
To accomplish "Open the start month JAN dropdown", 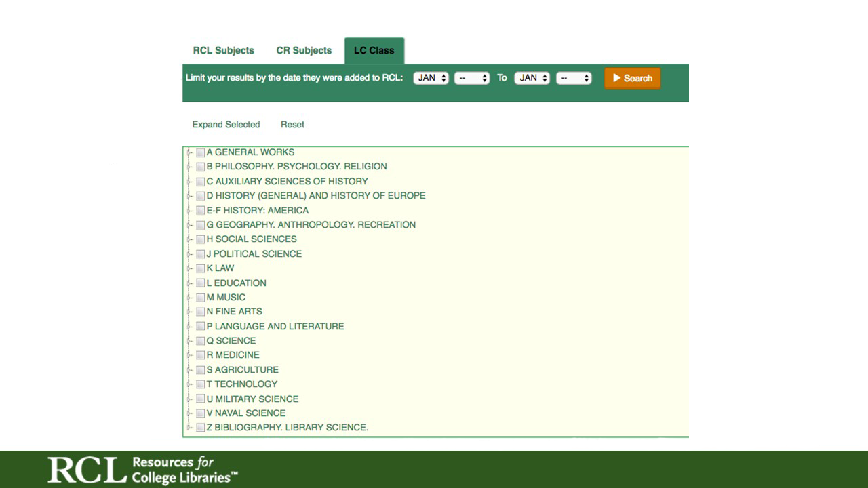I will click(x=431, y=78).
